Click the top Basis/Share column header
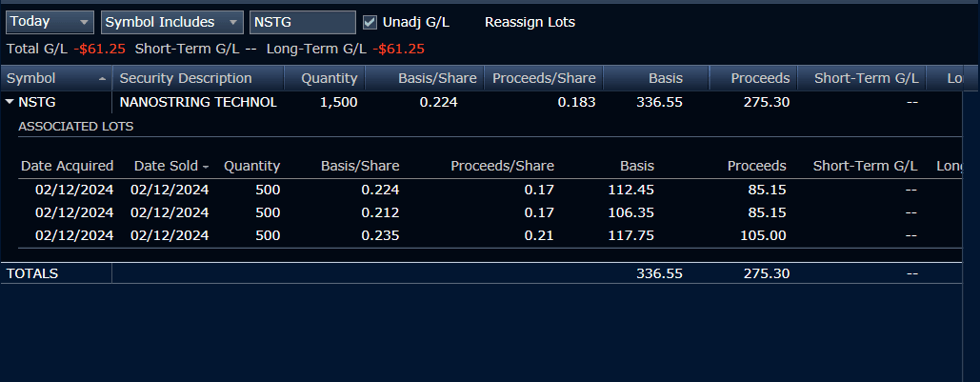The width and height of the screenshot is (980, 382). click(x=438, y=78)
